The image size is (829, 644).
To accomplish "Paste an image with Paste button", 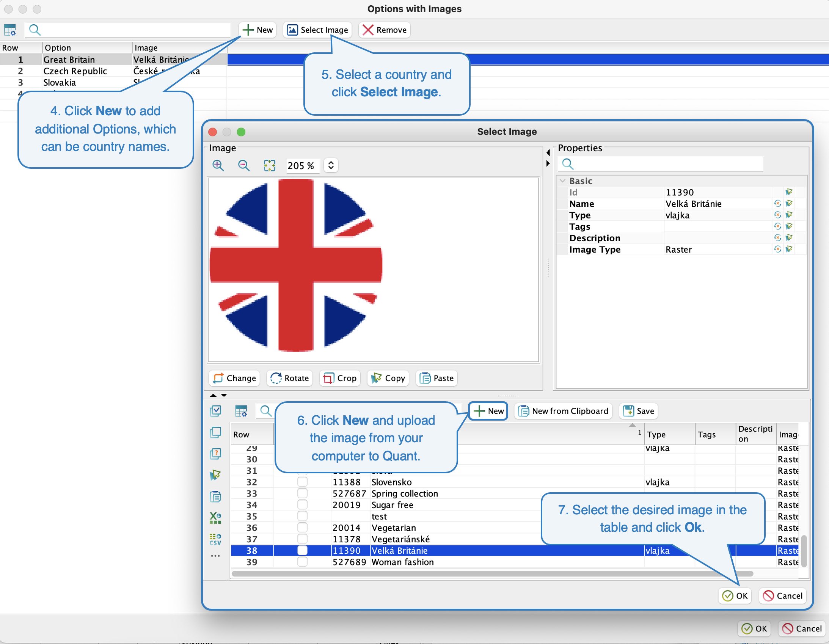I will point(436,378).
